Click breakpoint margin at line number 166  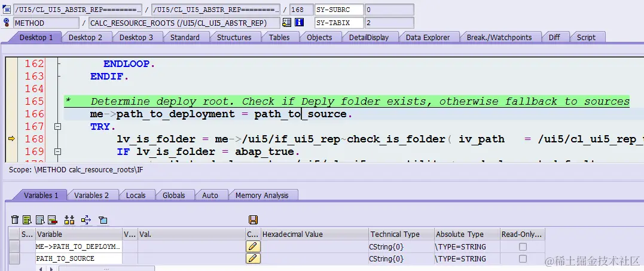pos(12,114)
